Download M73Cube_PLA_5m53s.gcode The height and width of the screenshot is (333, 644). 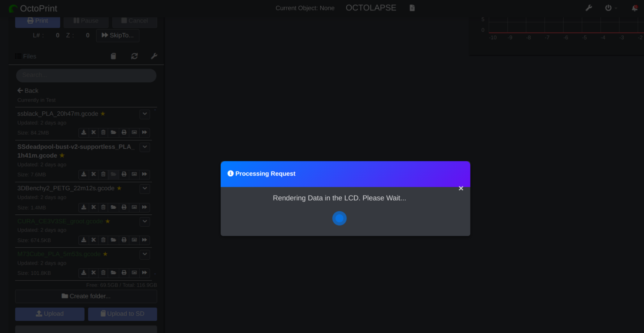[x=84, y=273]
